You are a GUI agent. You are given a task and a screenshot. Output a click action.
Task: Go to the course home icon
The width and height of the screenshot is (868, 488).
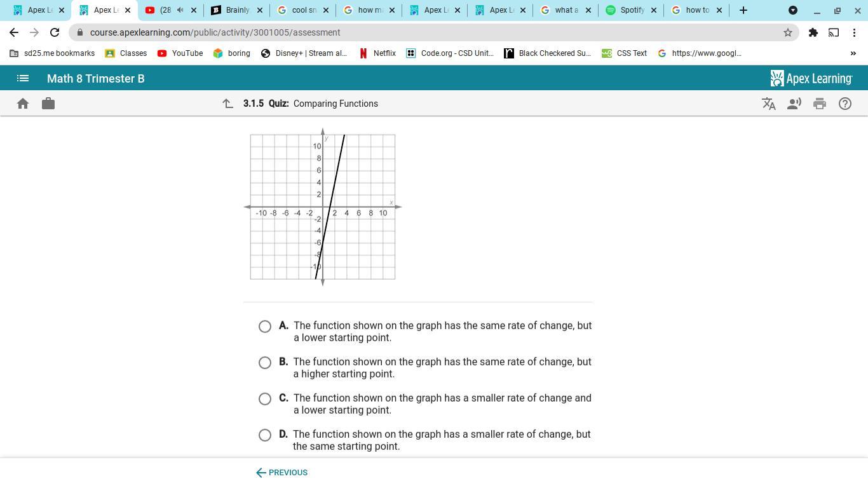coord(23,103)
